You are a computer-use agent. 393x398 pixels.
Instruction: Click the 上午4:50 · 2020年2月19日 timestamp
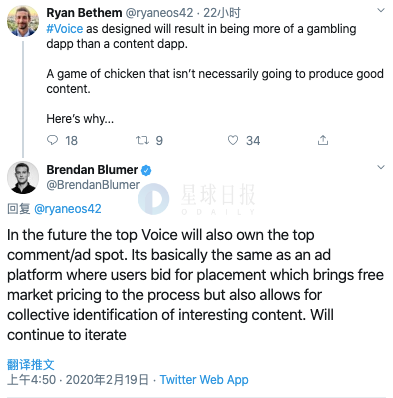click(78, 379)
